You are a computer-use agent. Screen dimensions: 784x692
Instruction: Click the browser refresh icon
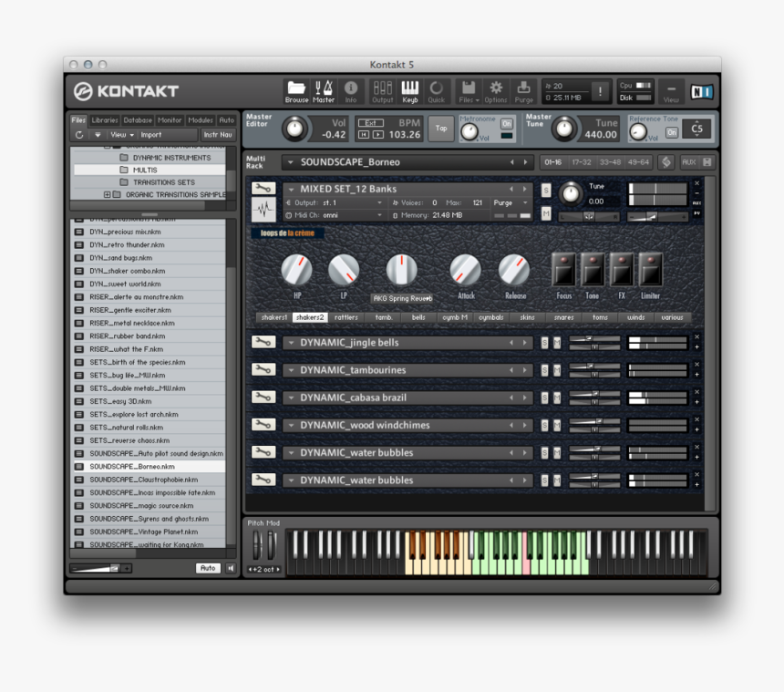coord(79,135)
